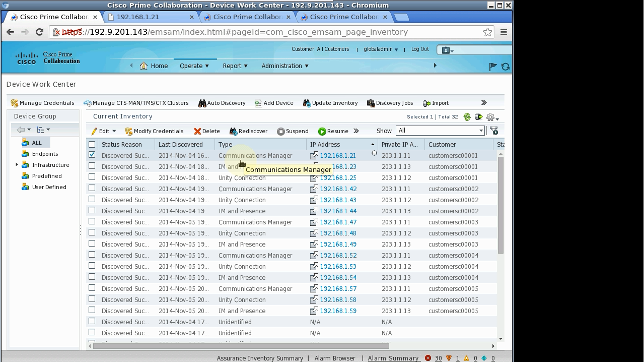Open the device group tree view dropdown
Screen dimensions: 644x362
click(43, 130)
